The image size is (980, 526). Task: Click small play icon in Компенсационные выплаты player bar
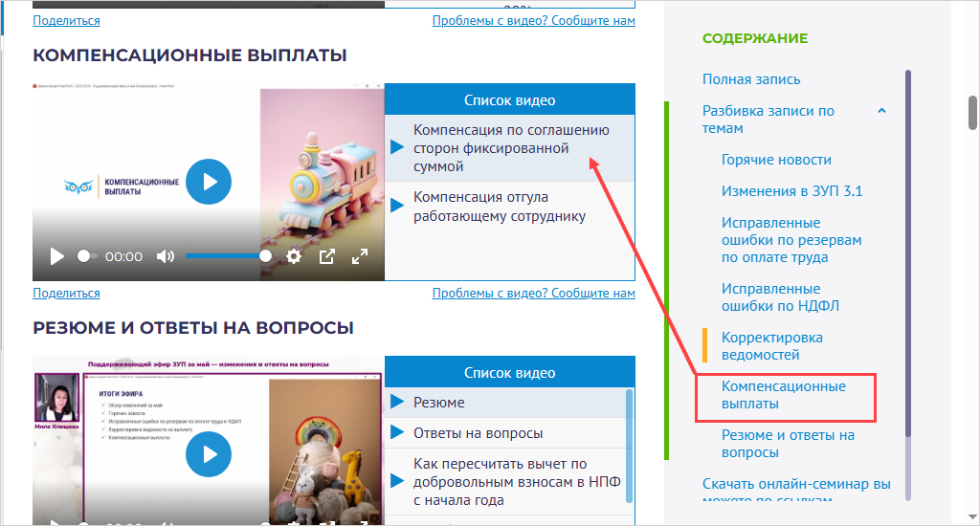coord(56,256)
